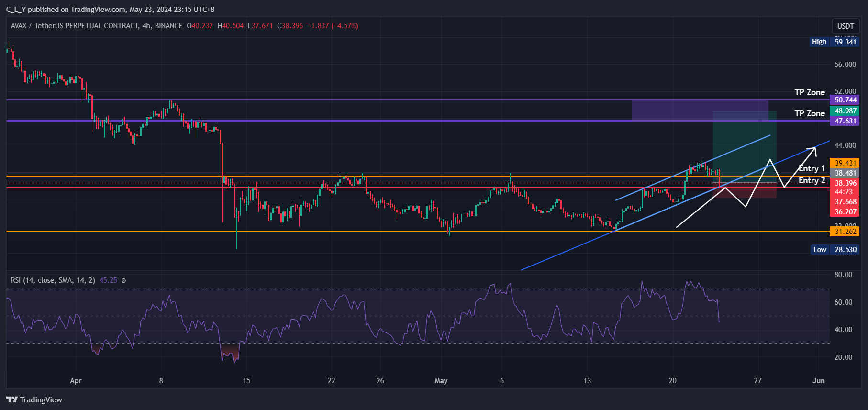Select the red 36.207 stop price label
Viewport: 868px width, 410px height.
click(845, 212)
